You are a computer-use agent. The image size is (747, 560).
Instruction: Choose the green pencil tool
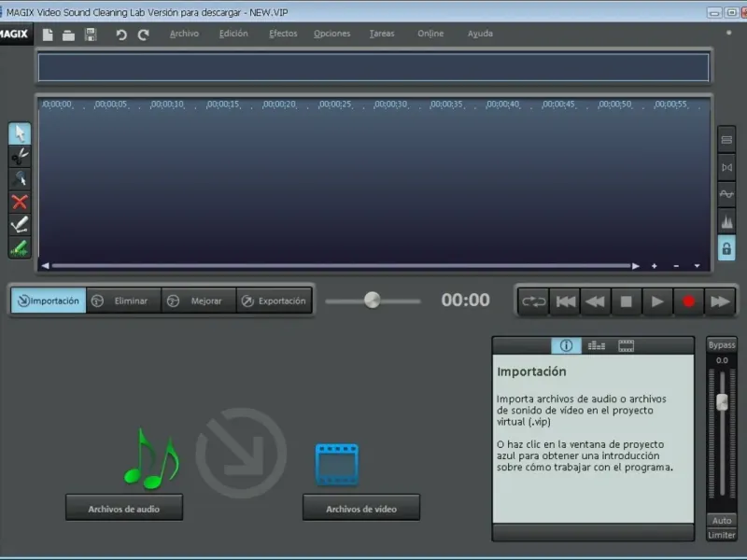tap(20, 247)
